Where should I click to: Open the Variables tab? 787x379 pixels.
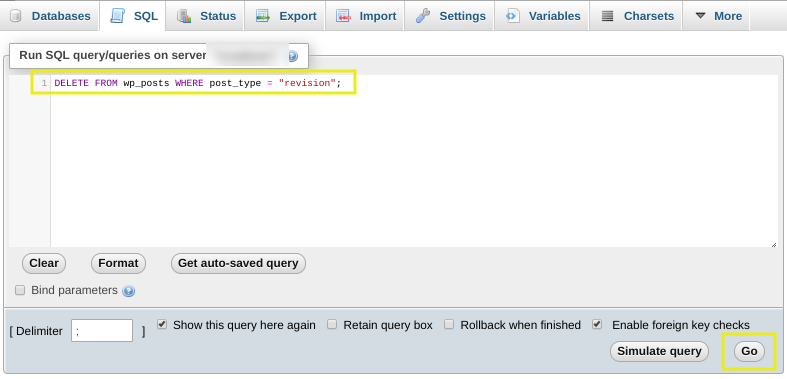pos(542,16)
